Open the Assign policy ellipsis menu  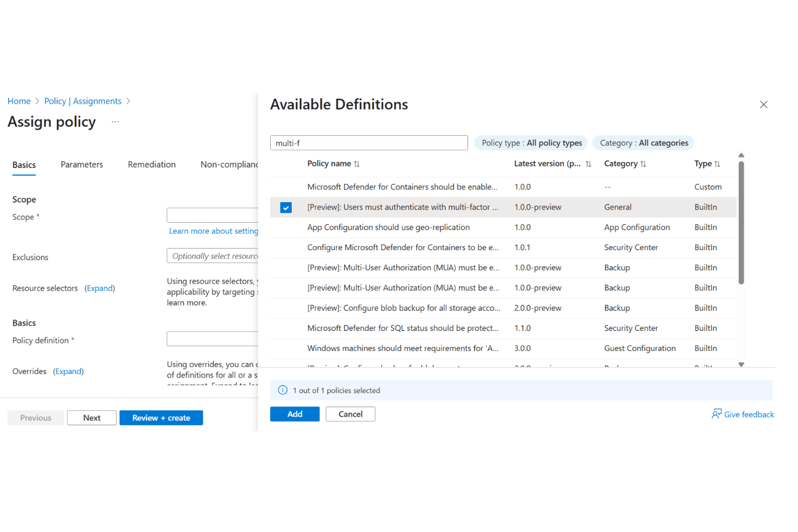115,122
